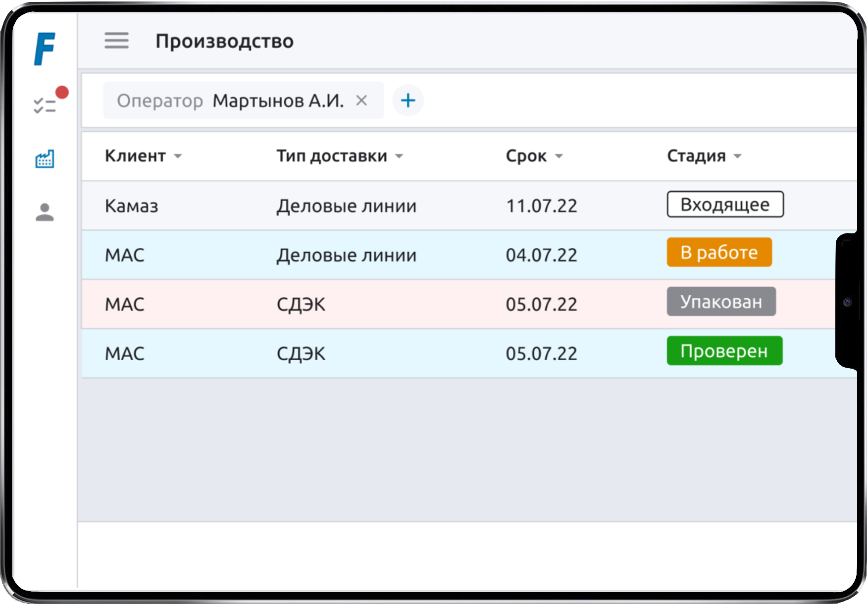
Task: Toggle the В работе status for МАС order
Action: click(719, 252)
